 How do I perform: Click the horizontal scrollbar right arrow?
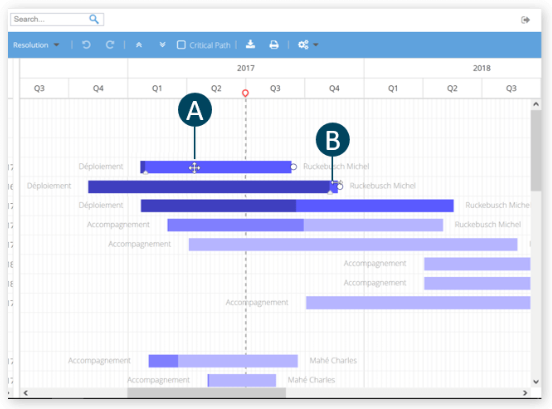[525, 393]
